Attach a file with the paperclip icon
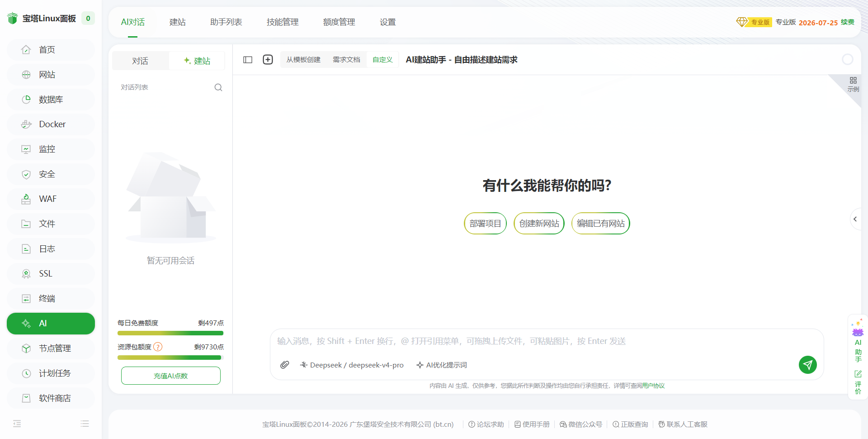The image size is (868, 439). point(284,365)
